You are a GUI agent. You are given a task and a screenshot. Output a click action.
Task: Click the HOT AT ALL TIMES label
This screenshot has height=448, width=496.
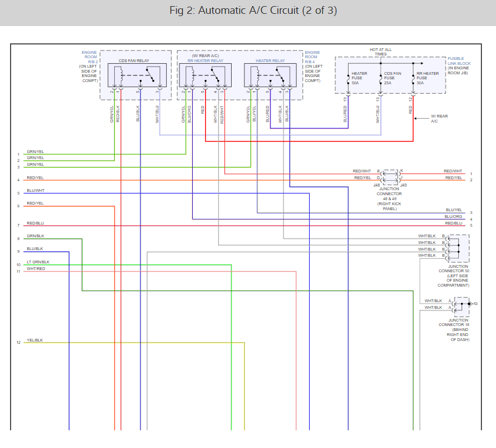381,52
